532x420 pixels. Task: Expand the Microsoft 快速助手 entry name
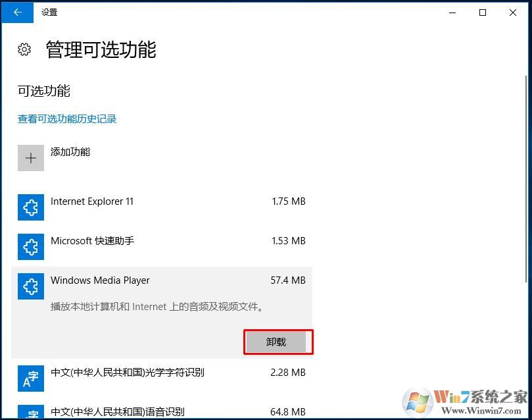tap(92, 241)
